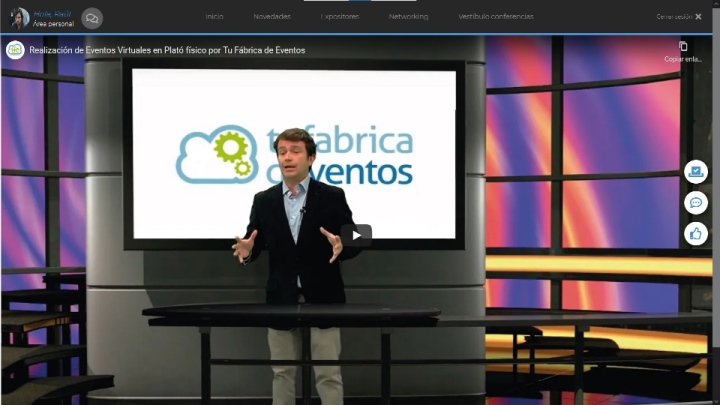This screenshot has height=405, width=720.
Task: Open the Networking menu item
Action: [408, 17]
